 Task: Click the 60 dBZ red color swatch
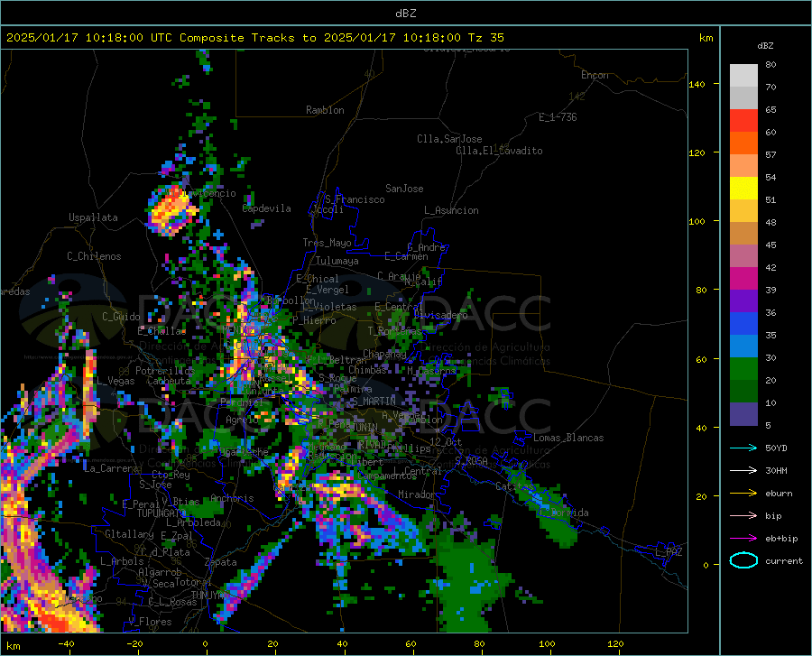point(743,121)
